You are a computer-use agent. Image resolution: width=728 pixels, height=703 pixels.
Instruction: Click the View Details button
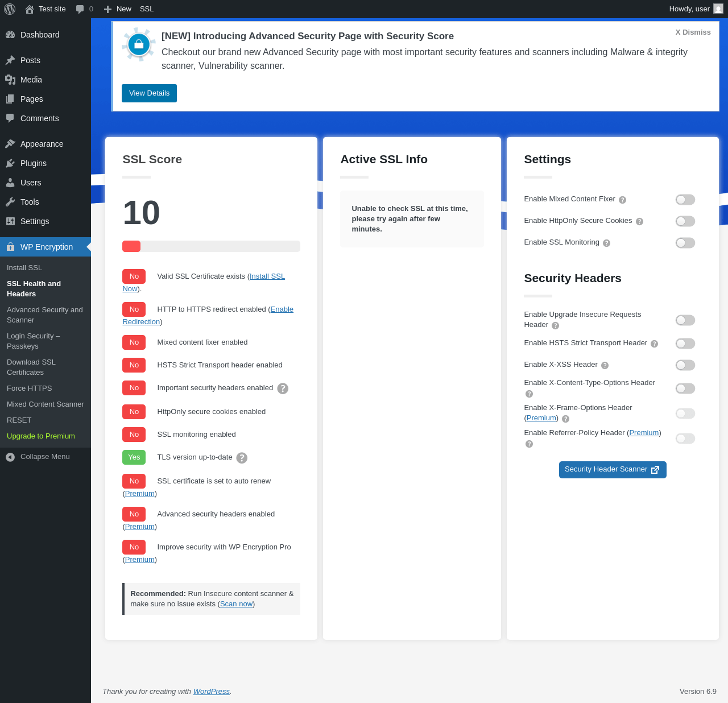(x=149, y=93)
